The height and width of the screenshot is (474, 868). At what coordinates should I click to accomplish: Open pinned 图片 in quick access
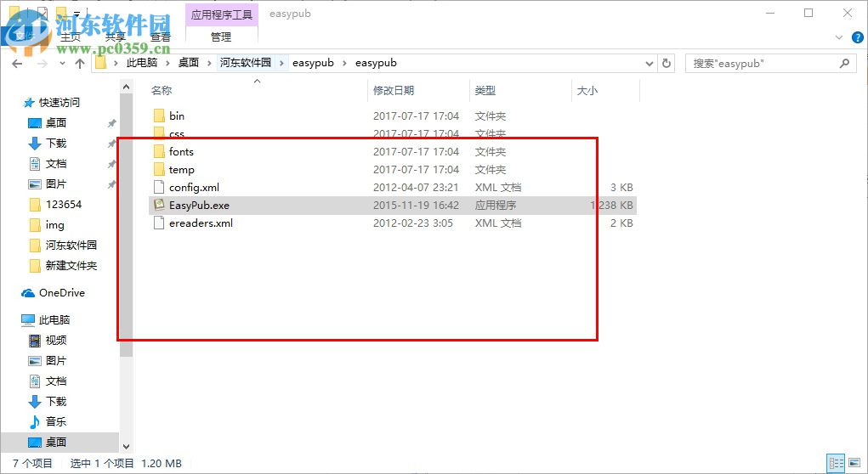coord(56,184)
